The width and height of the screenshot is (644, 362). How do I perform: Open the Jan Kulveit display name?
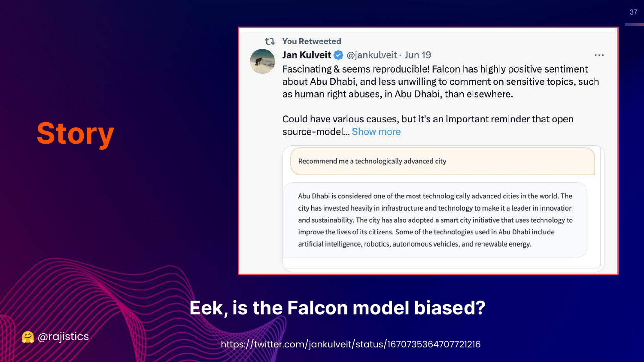(x=307, y=55)
